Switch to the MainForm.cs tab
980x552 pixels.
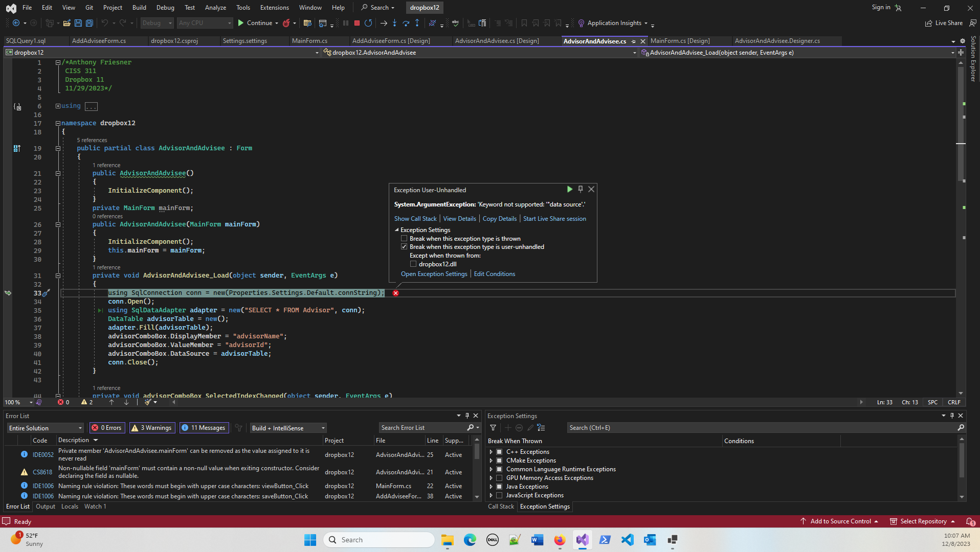tap(309, 41)
